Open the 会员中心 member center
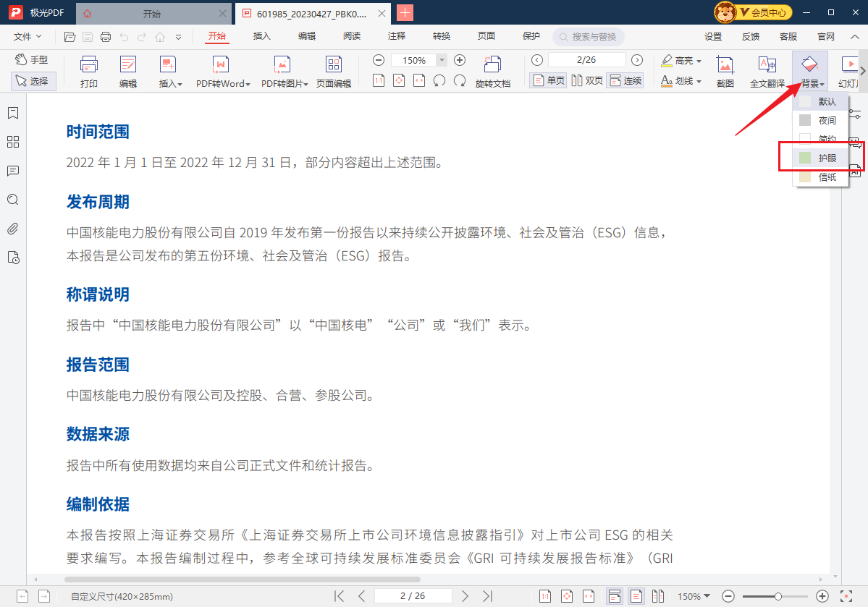The image size is (868, 607). pyautogui.click(x=753, y=12)
